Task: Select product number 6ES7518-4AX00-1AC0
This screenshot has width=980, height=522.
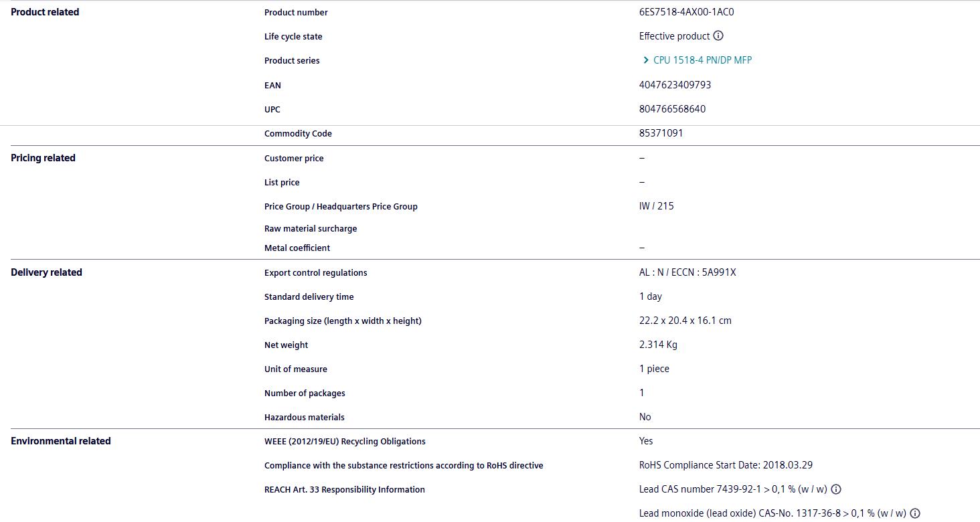Action: click(686, 12)
